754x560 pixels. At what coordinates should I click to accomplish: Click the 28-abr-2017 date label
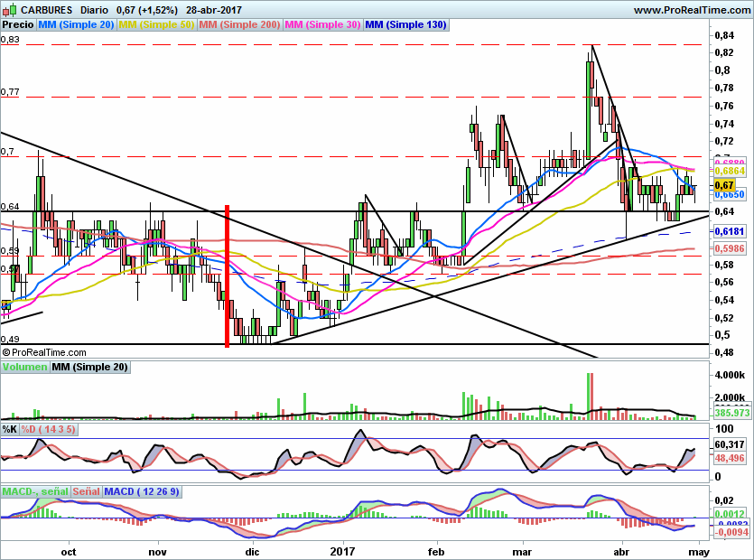pyautogui.click(x=213, y=10)
